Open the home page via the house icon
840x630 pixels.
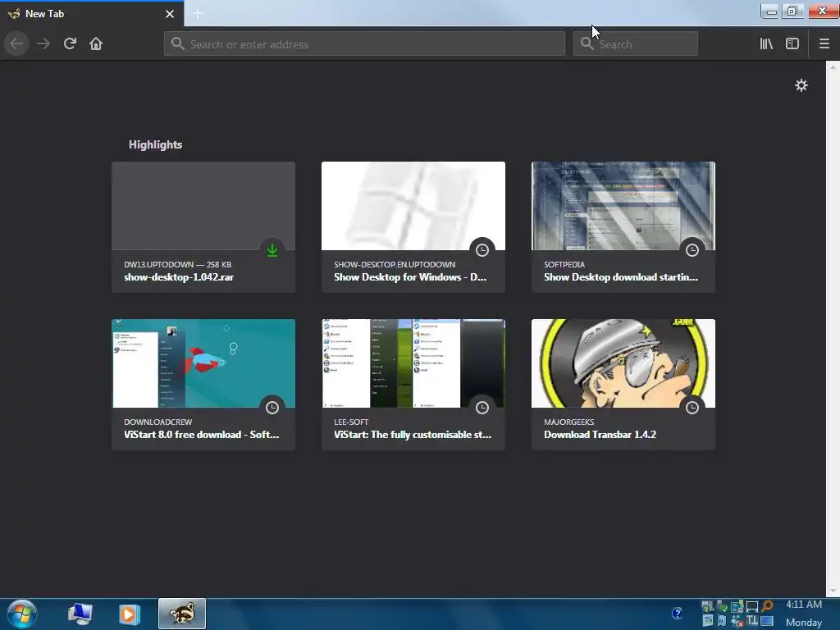pos(96,43)
